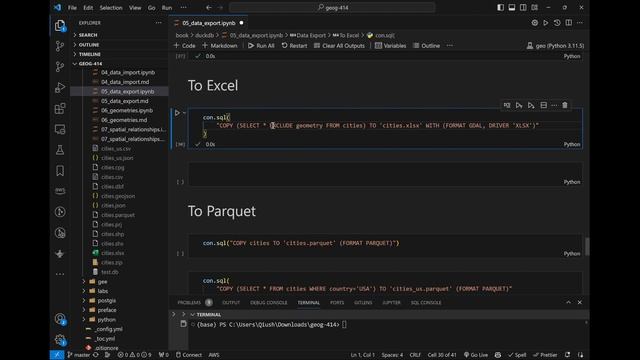The image size is (640, 360).
Task: Select the geo Python 3.11.5 kernel
Action: tap(555, 46)
